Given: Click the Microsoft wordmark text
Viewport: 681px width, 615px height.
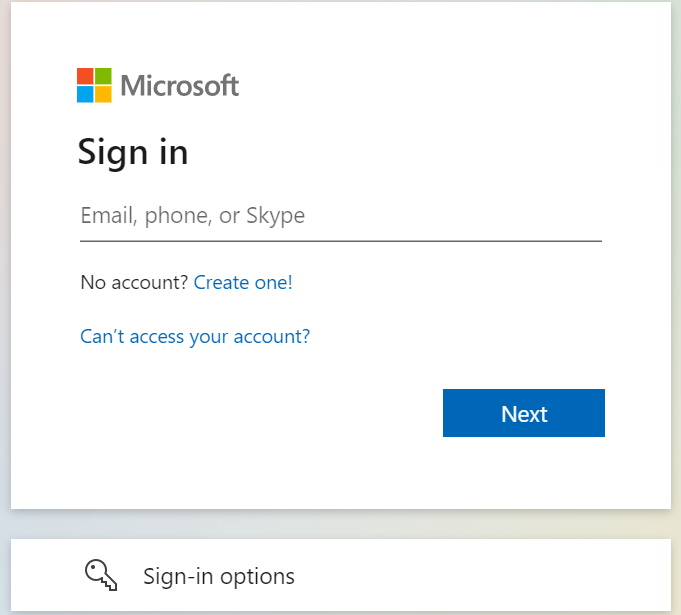Looking at the screenshot, I should (x=179, y=86).
